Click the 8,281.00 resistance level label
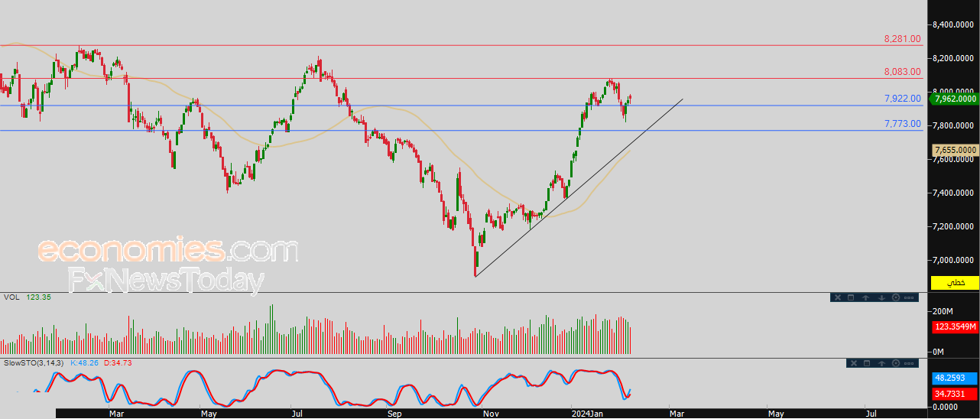Viewport: 980px width, 419px height. coord(902,39)
